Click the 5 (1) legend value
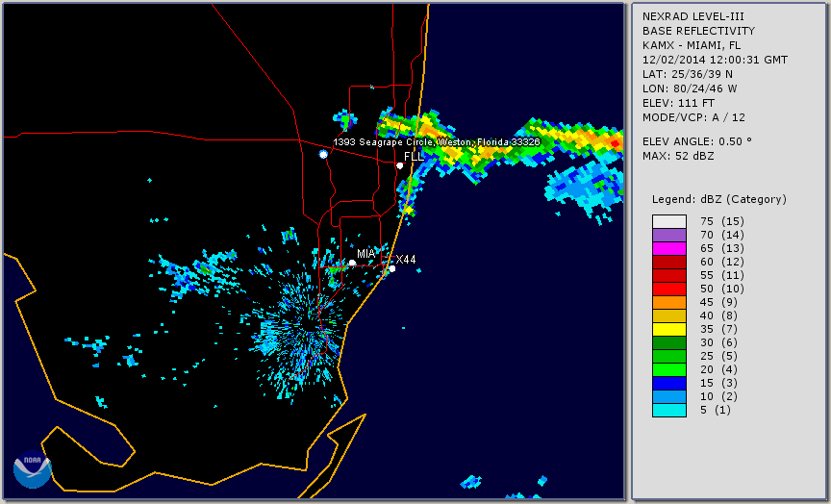831x504 pixels. 715,410
